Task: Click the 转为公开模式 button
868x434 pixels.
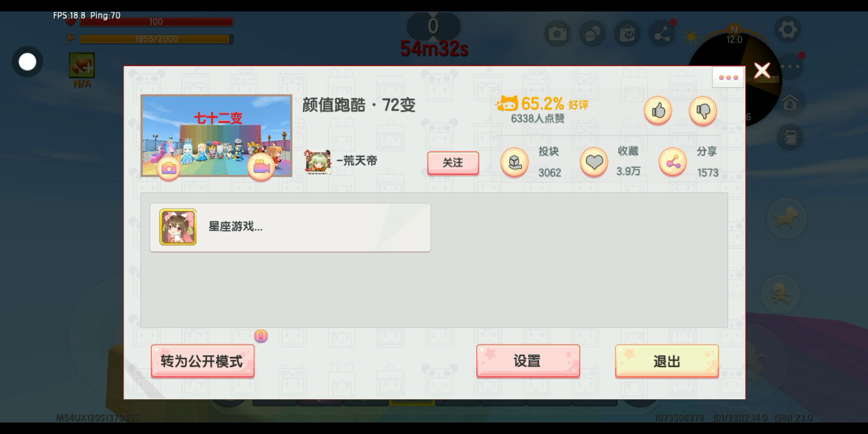Action: click(x=202, y=361)
